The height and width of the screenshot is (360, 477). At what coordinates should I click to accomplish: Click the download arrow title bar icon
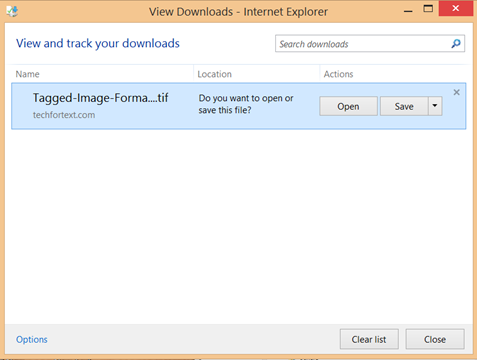pos(12,12)
